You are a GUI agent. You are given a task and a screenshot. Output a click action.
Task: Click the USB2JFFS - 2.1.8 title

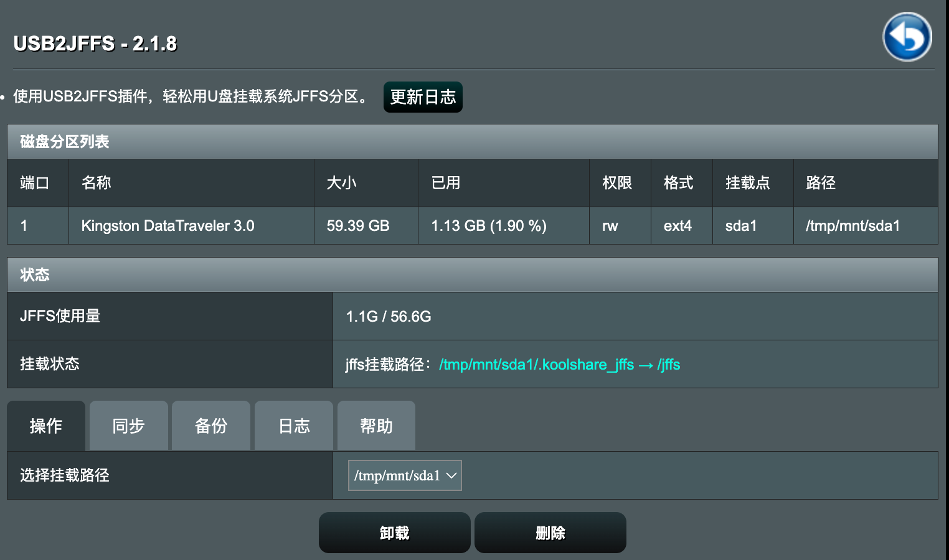(95, 44)
